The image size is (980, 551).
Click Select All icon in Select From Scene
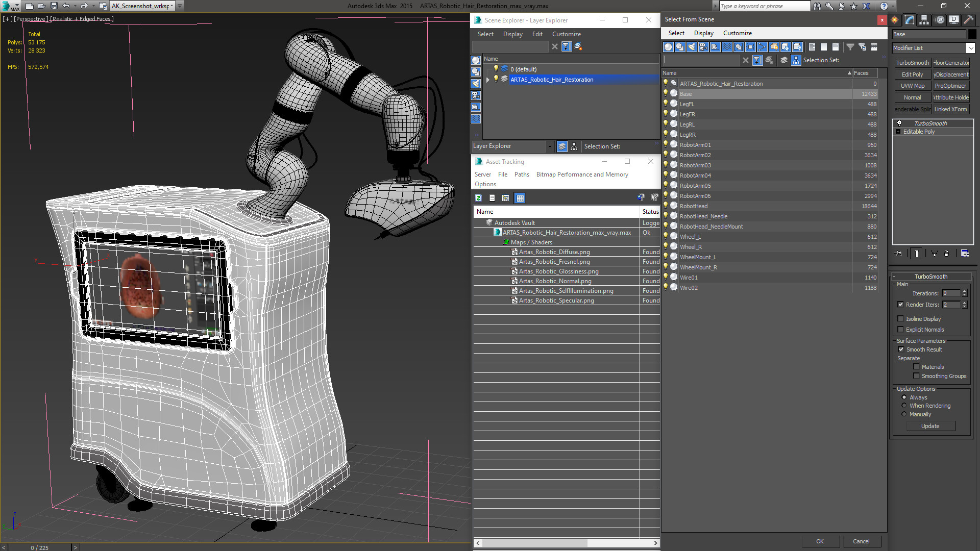pyautogui.click(x=812, y=47)
